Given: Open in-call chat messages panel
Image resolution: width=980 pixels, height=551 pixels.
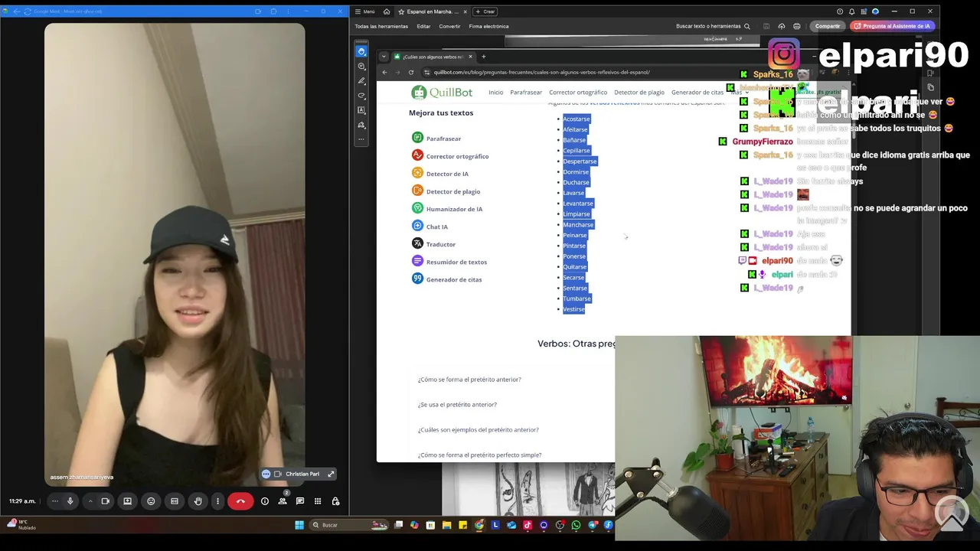Looking at the screenshot, I should 300,501.
